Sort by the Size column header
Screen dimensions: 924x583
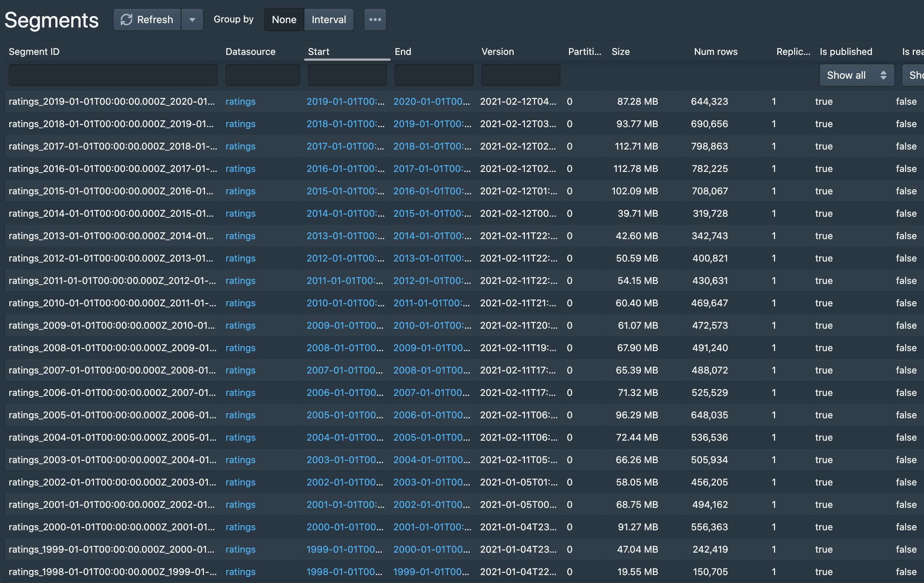(620, 52)
